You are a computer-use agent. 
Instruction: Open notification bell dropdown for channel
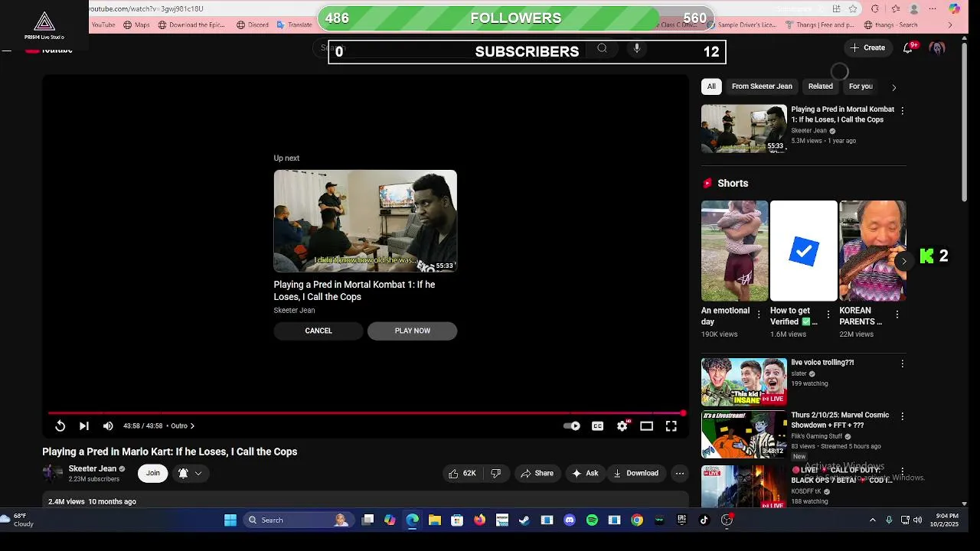(190, 473)
